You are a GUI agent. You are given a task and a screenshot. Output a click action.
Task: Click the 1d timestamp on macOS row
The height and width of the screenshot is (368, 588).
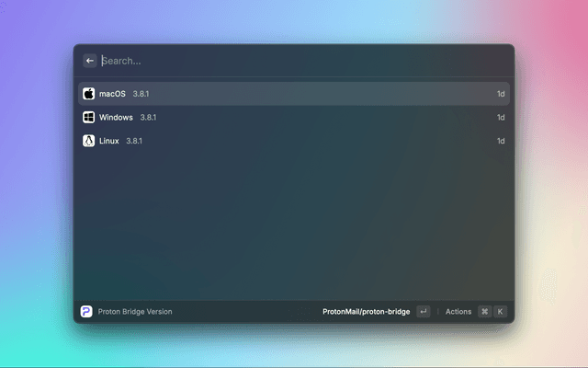coord(501,94)
